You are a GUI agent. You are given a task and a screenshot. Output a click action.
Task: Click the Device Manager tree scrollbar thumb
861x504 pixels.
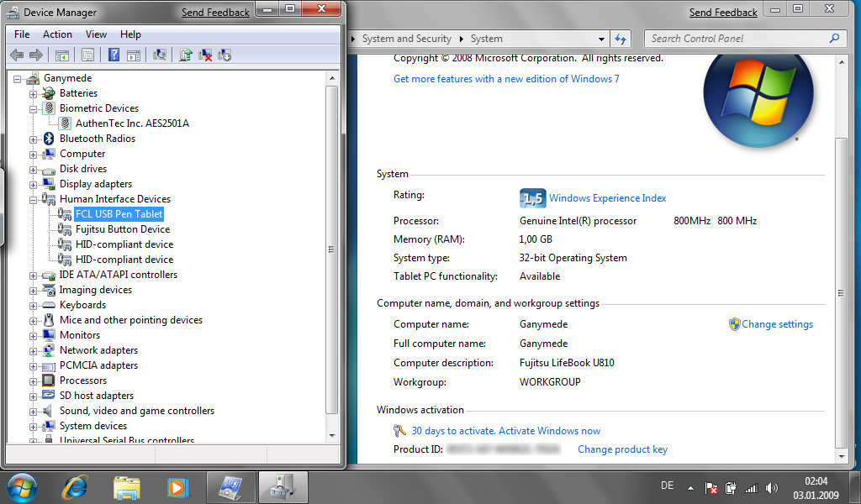(331, 249)
